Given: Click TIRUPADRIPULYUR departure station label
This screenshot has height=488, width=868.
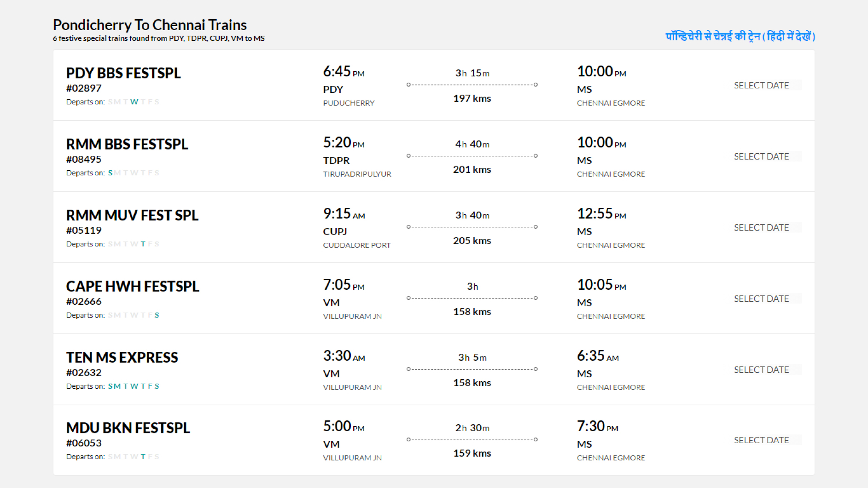Looking at the screenshot, I should tap(357, 174).
